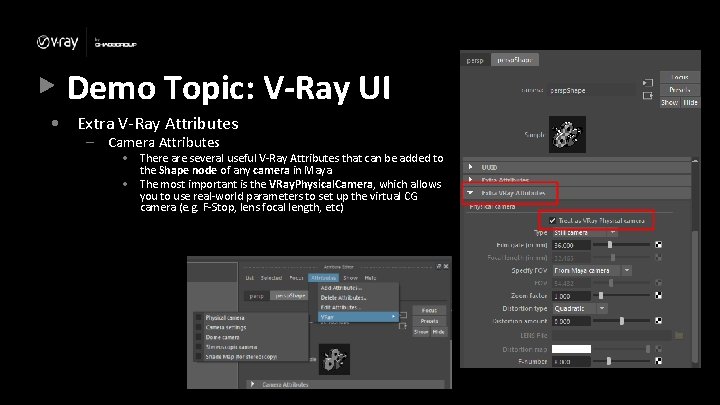Select persp tab in small Attribute Editor
The image size is (720, 405).
pyautogui.click(x=256, y=296)
